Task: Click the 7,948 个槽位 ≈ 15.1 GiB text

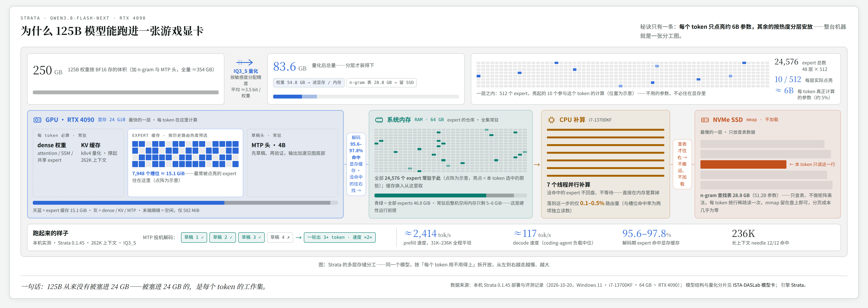Action: (x=158, y=173)
